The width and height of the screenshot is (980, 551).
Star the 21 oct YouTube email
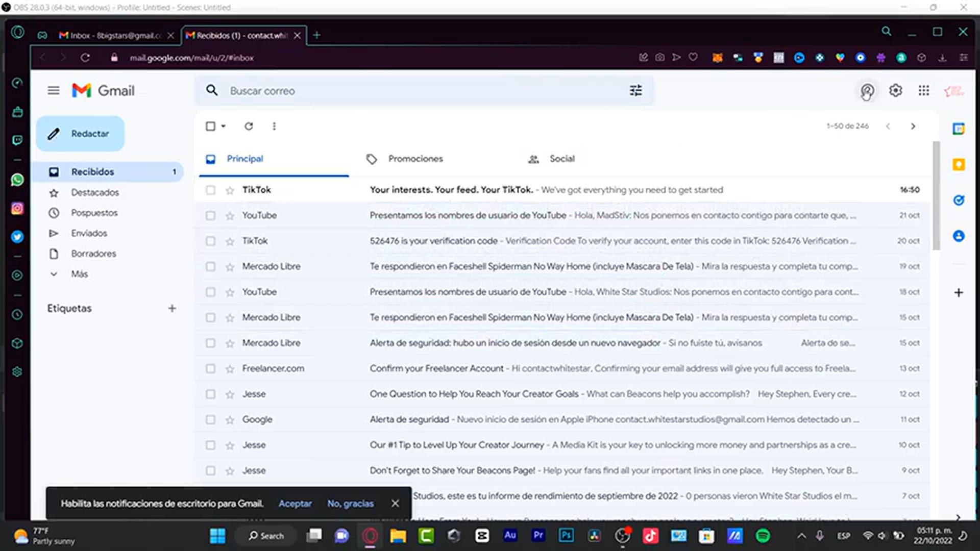[230, 216]
